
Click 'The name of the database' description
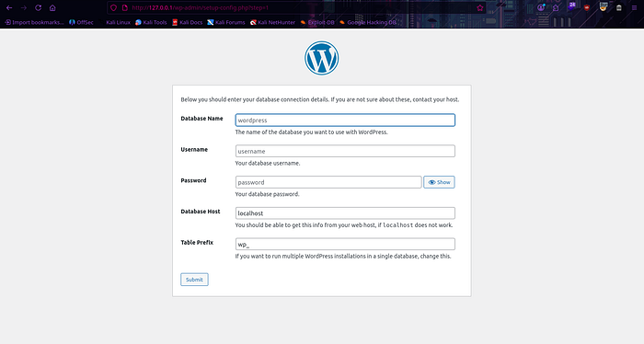311,132
